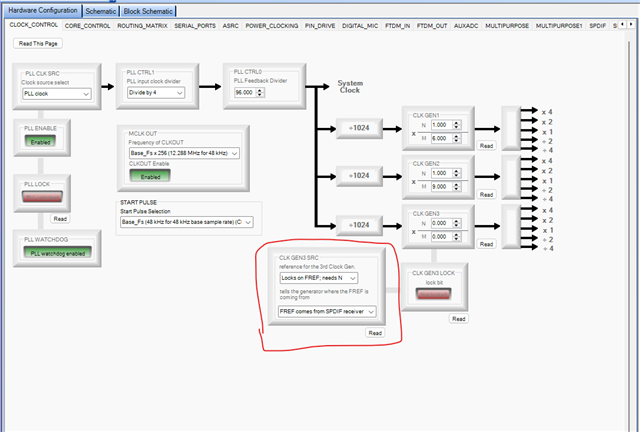Screen dimensions: 640x432
Task: Click Read below CLK GEN3 LOCK
Action: click(459, 319)
